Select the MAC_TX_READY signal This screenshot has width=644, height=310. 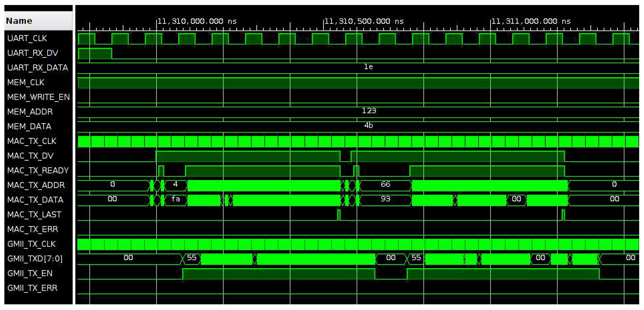(38, 170)
